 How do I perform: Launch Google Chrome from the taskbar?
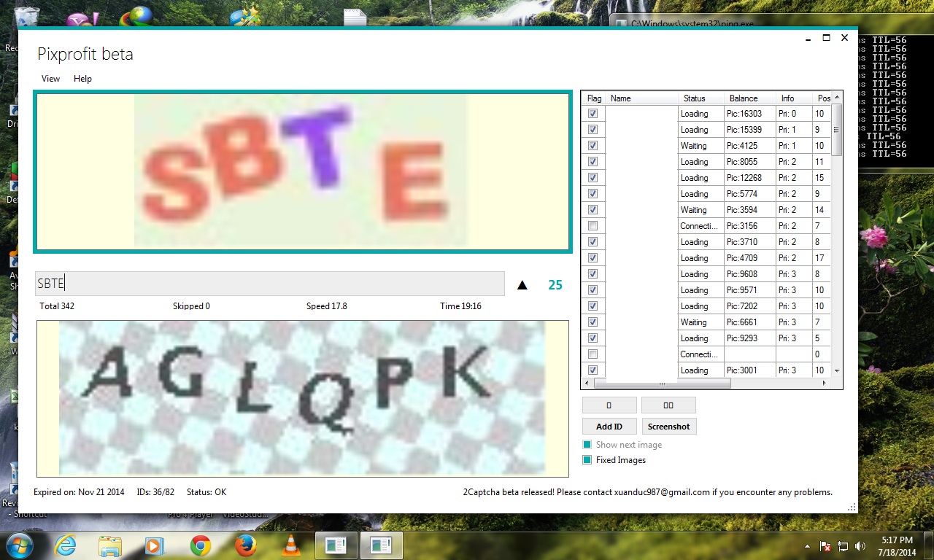coord(201,545)
